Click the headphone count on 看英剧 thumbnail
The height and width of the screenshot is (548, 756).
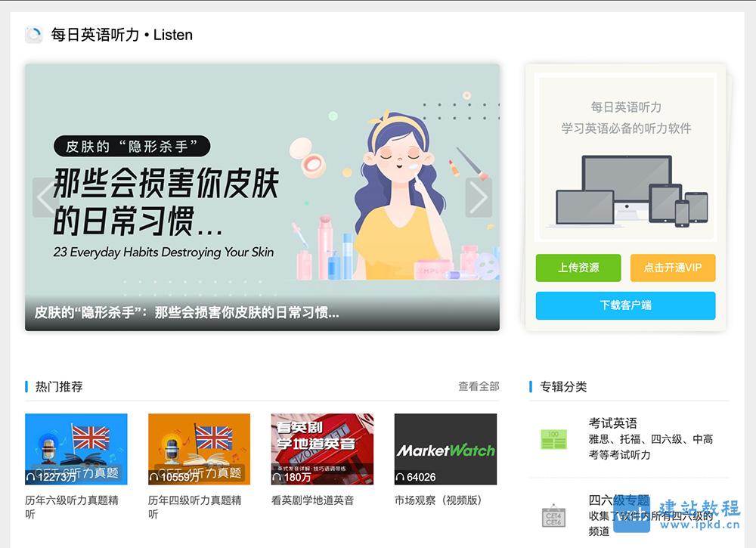coord(292,477)
